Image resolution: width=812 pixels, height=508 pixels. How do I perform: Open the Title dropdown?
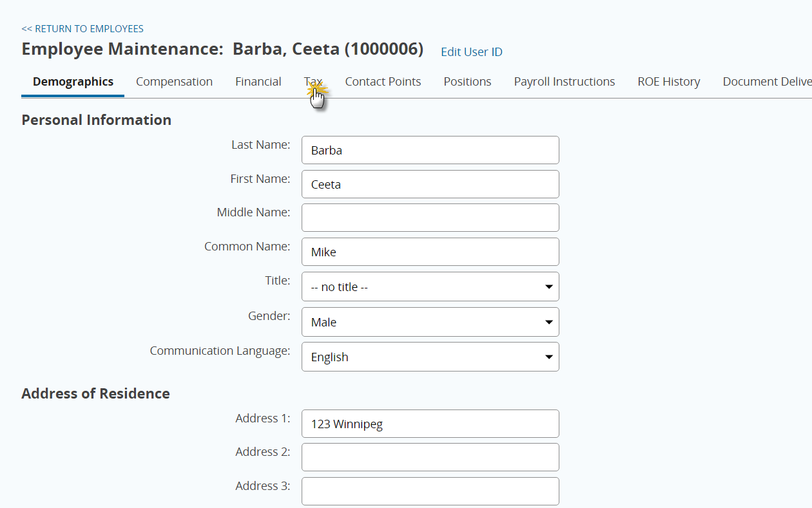(x=430, y=287)
